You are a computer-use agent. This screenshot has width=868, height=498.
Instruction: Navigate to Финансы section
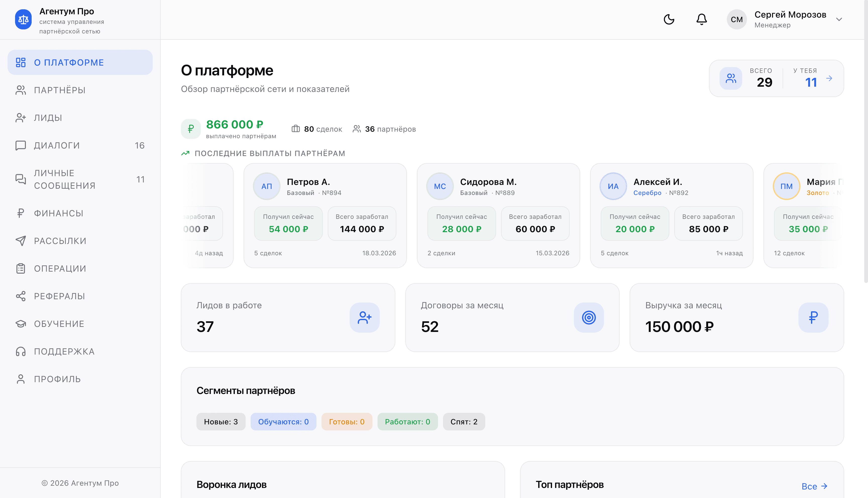[80, 213]
